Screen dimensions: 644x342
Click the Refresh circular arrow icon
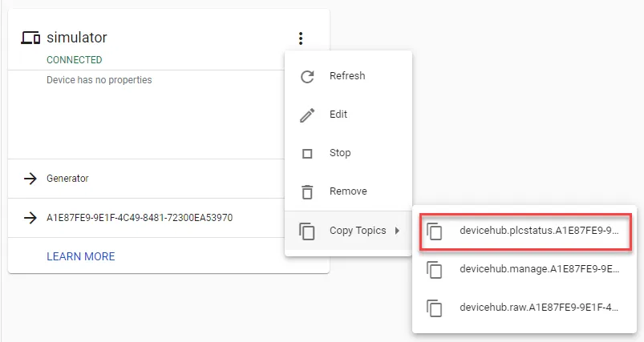tap(307, 76)
